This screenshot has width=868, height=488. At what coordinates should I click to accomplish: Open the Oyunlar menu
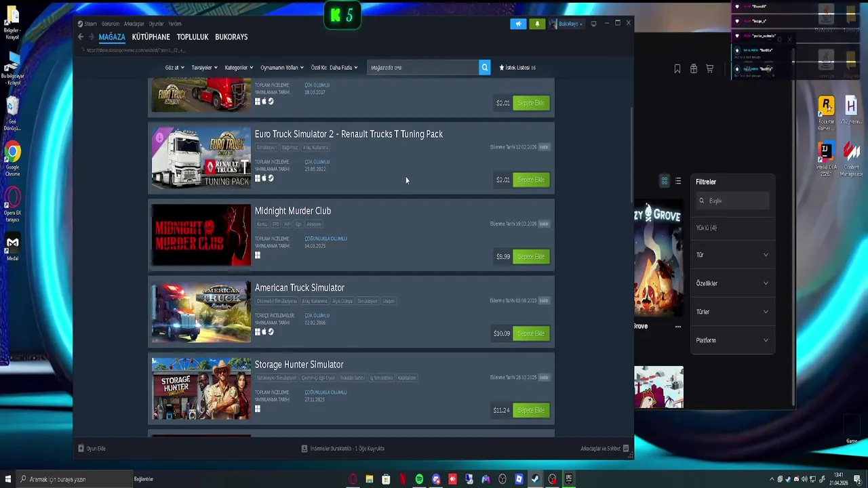(157, 24)
